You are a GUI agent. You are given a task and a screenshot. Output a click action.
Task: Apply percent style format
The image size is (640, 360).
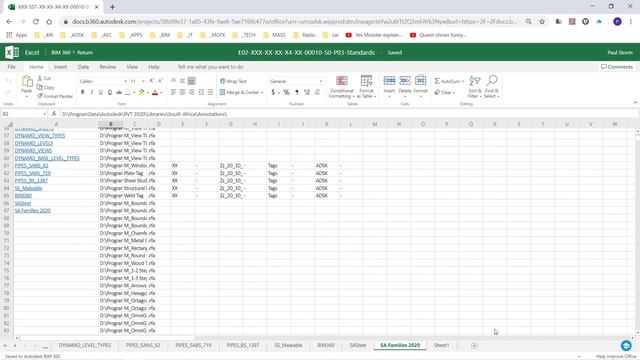287,92
